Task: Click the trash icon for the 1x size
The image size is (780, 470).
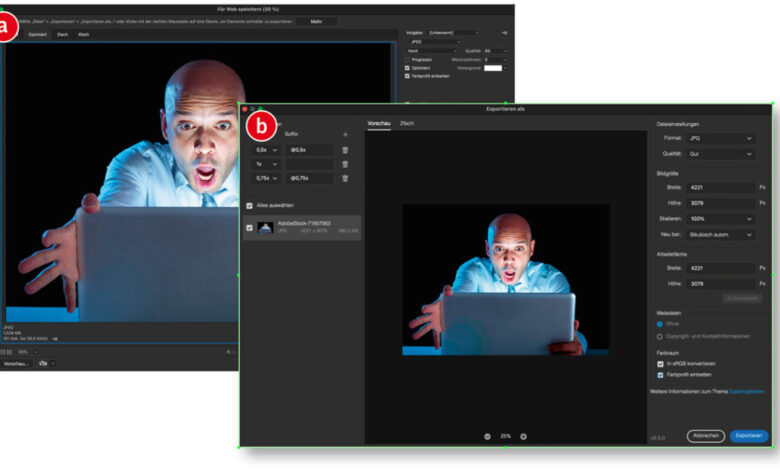Action: (345, 164)
